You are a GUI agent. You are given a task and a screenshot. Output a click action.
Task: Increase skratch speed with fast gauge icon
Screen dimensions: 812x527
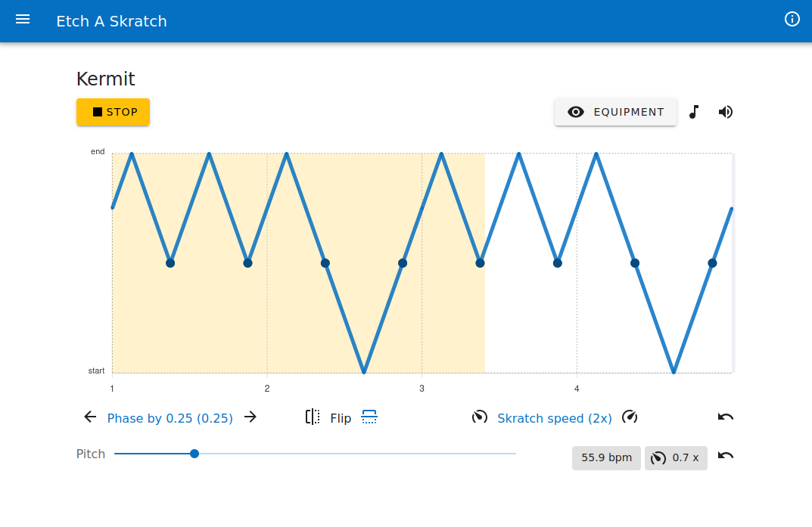click(x=630, y=417)
